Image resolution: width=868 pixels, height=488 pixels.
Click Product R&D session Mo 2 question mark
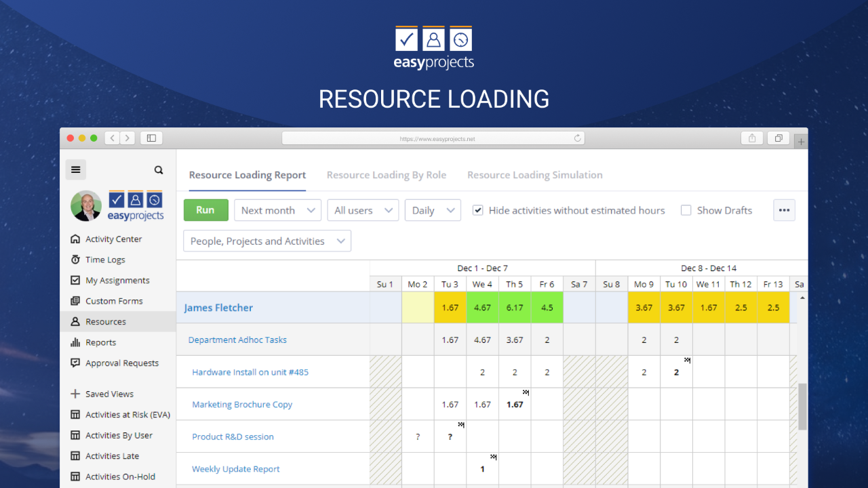pos(418,437)
